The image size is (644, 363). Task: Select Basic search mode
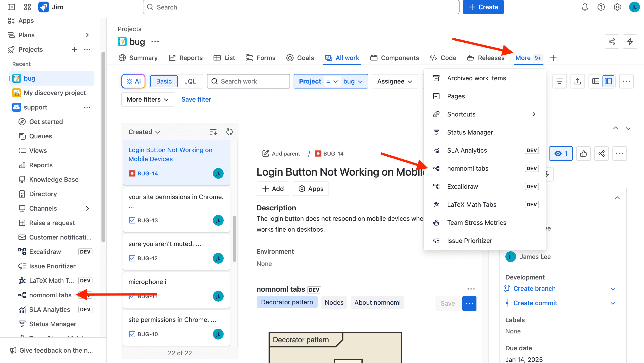click(x=164, y=81)
